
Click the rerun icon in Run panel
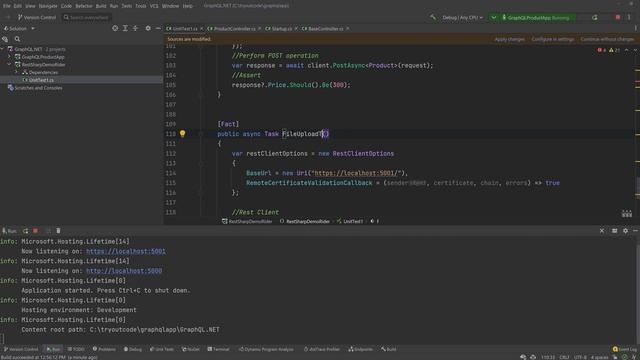click(26, 231)
